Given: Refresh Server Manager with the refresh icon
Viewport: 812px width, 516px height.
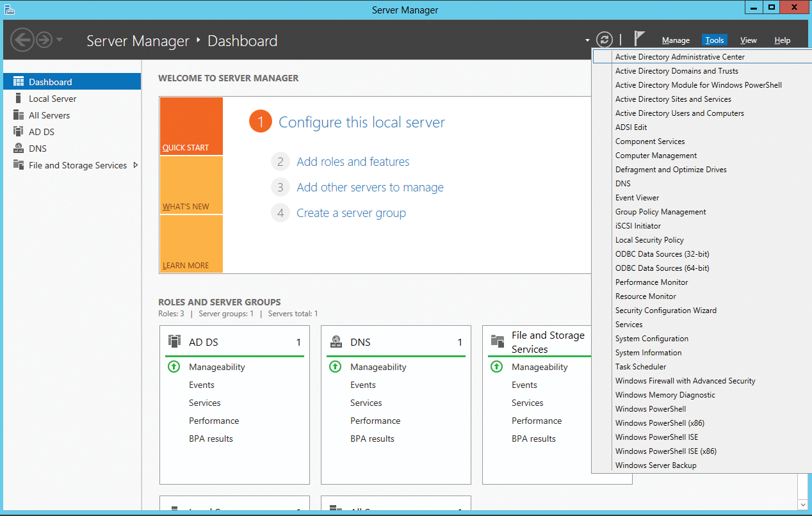Looking at the screenshot, I should 604,39.
